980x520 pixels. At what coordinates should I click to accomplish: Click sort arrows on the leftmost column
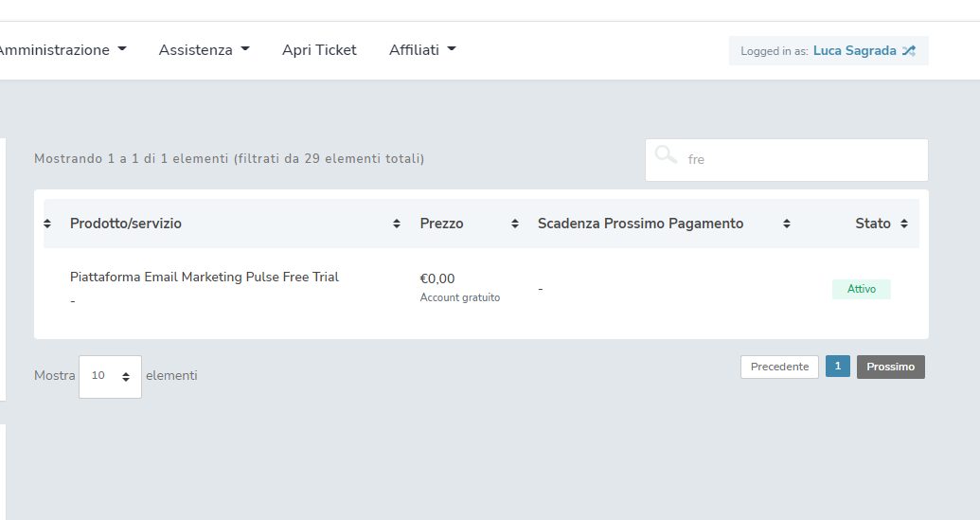click(47, 224)
